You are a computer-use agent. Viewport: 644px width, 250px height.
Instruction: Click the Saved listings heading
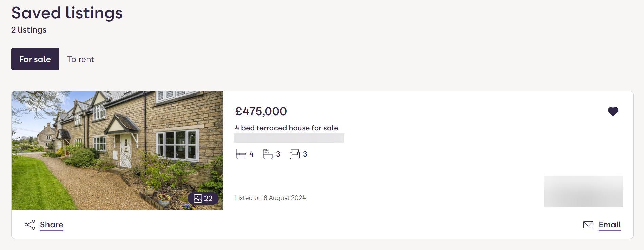[x=67, y=13]
